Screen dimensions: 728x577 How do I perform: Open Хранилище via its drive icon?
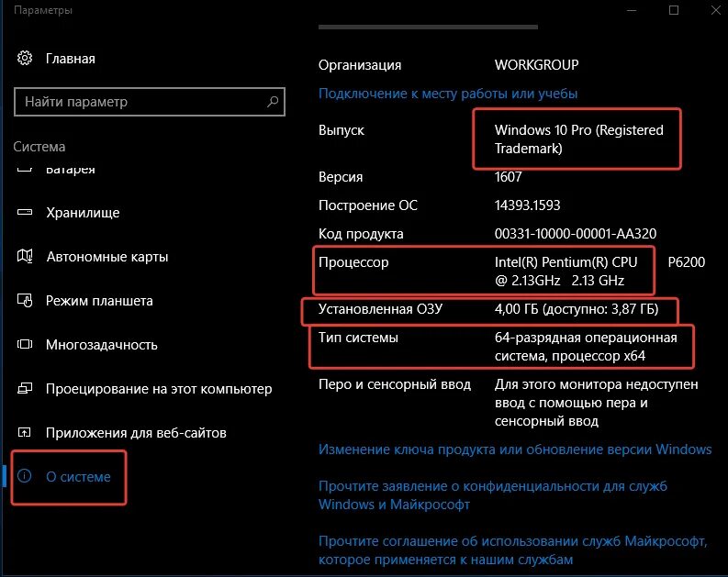click(25, 213)
